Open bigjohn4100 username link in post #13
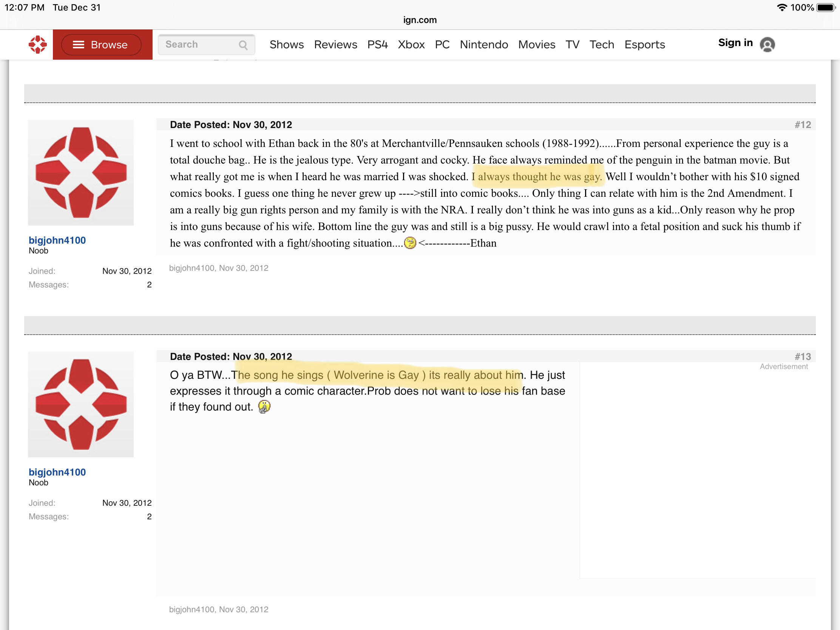Viewport: 840px width, 630px height. (x=57, y=472)
